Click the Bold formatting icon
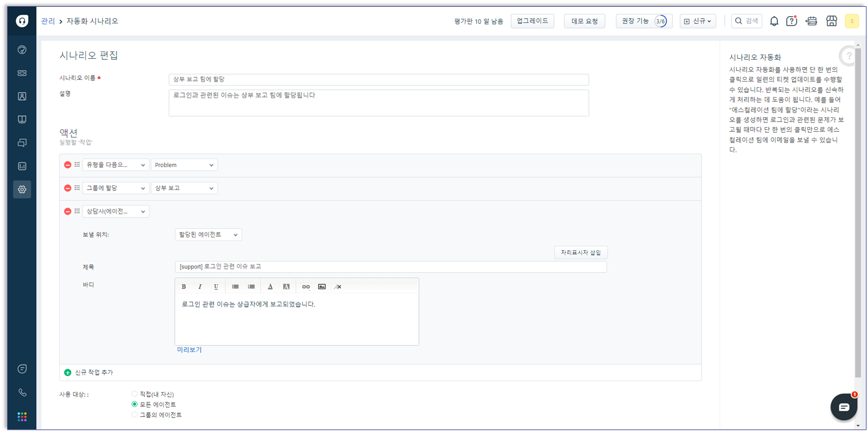 [184, 287]
